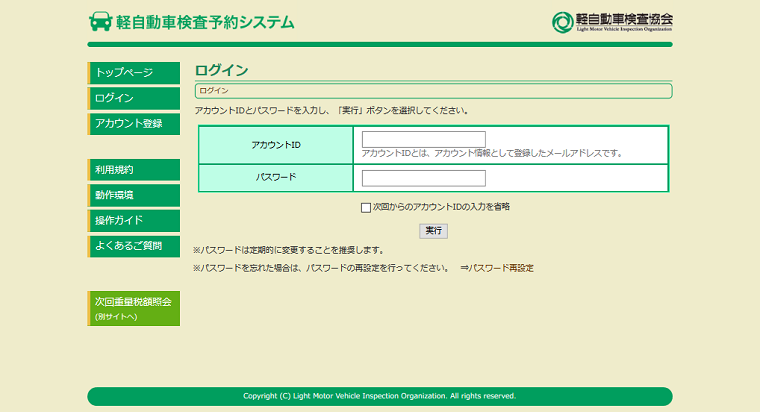Open 操作ガイド in the sidebar
This screenshot has width=760, height=412.
click(134, 221)
